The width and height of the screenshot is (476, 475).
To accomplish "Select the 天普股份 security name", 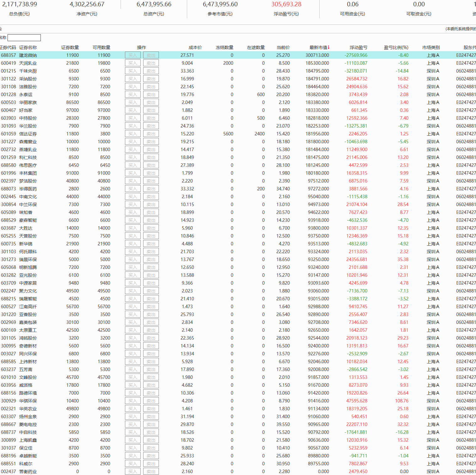I will (28, 236).
